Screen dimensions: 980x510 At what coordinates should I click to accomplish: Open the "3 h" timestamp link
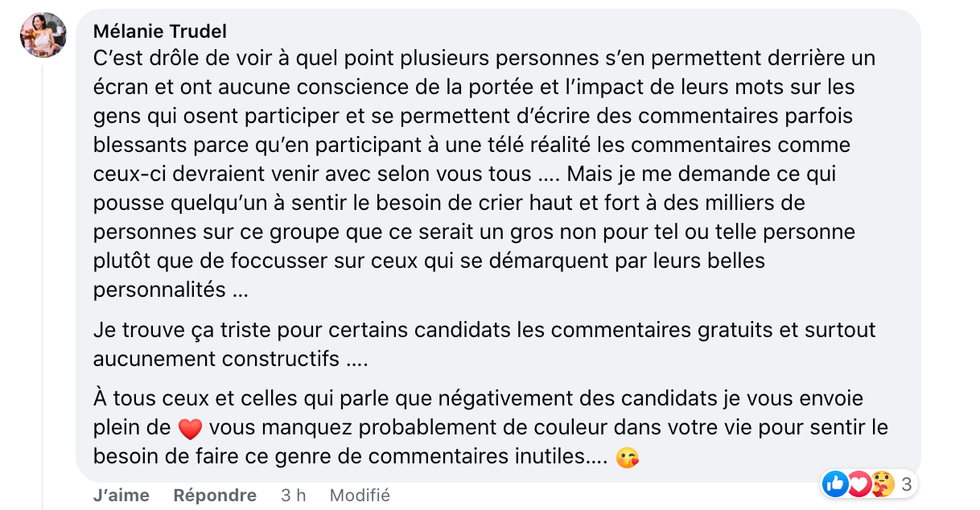(x=293, y=495)
